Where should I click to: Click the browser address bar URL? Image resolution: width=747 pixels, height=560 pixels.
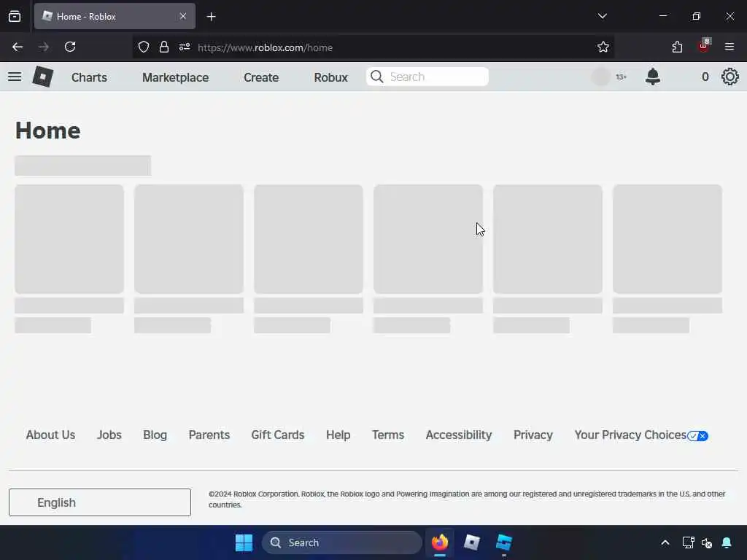[x=265, y=47]
